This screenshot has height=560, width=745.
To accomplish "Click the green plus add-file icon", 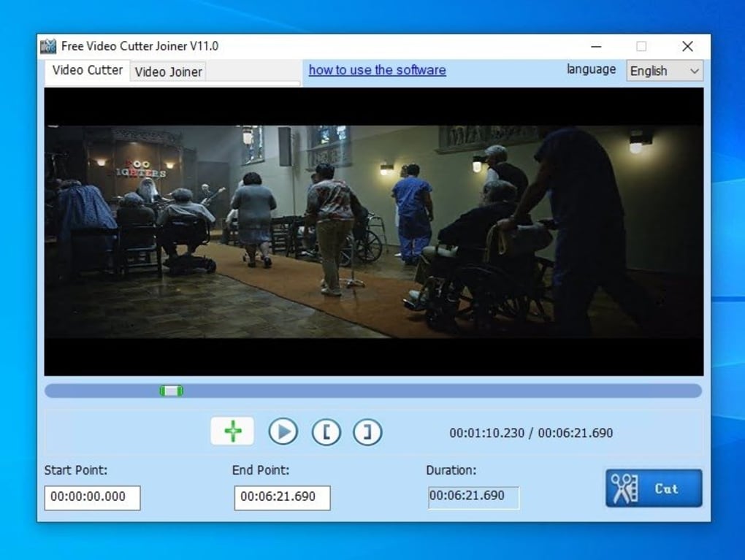I will (x=232, y=431).
